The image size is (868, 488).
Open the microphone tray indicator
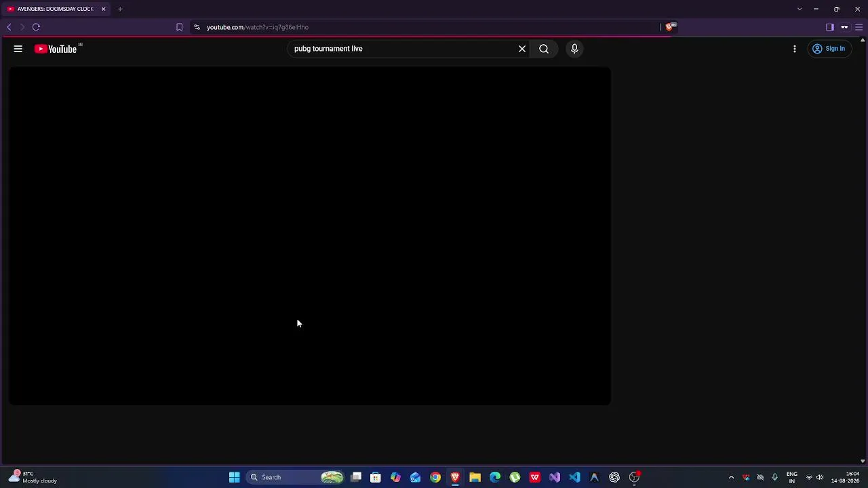tap(774, 477)
